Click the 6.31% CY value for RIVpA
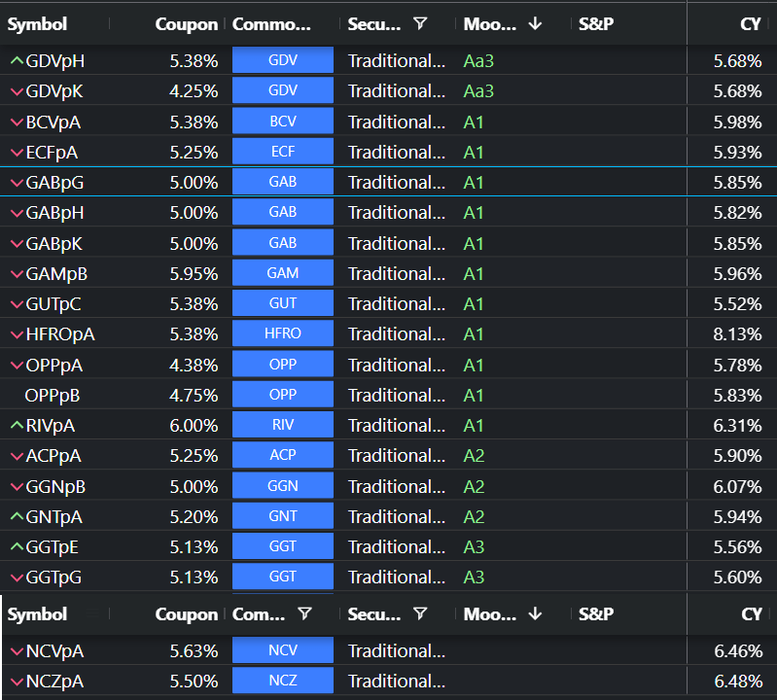777x700 pixels. 737,426
